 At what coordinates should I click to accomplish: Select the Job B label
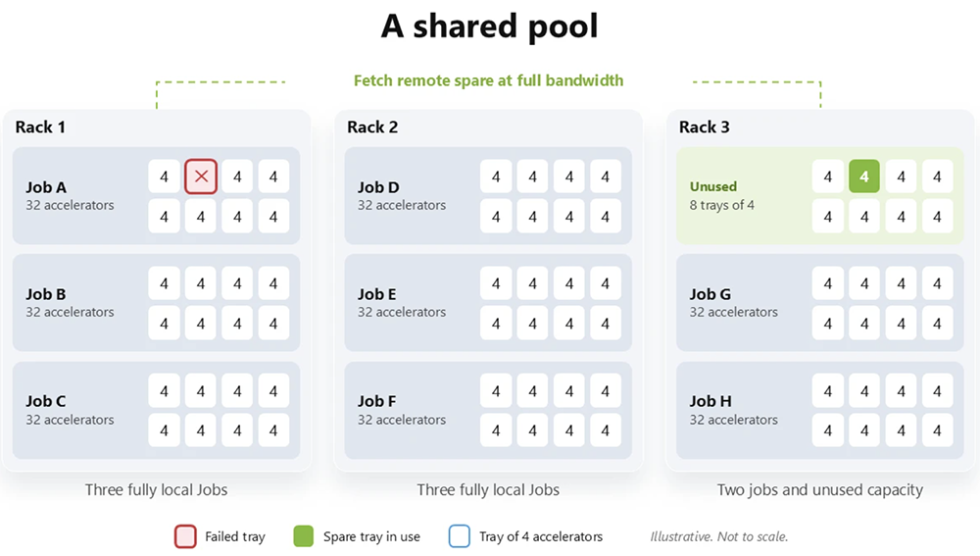(x=46, y=294)
